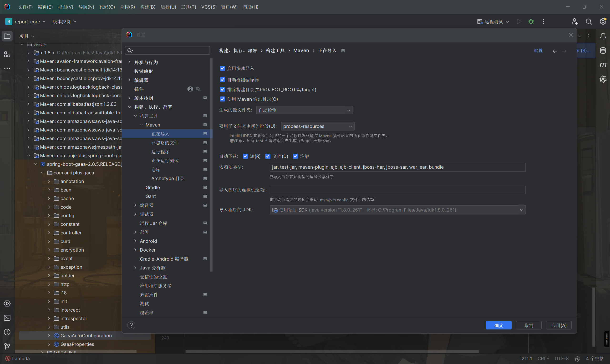Screen dimensions: 610x364
Task: Expand the annotation package folder
Action: [49, 181]
